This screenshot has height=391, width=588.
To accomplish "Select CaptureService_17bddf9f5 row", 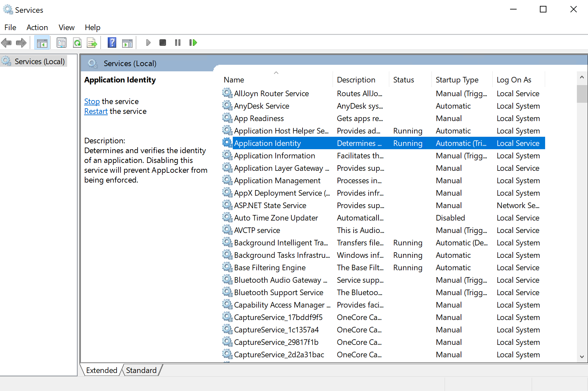I will 383,317.
